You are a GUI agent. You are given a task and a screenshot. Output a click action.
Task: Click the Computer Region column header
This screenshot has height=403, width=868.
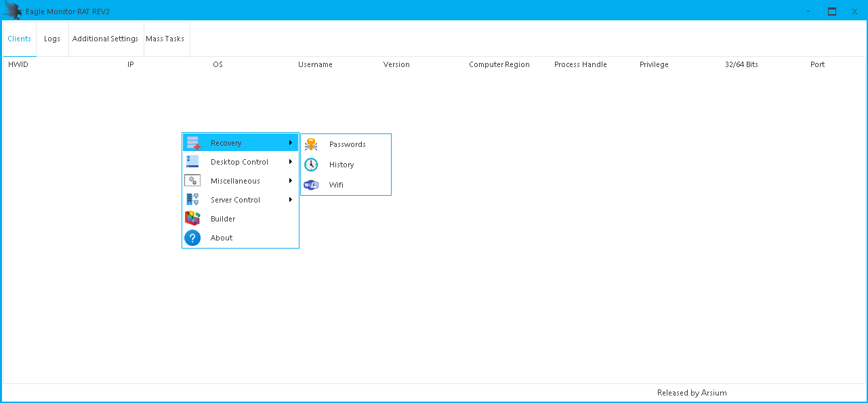pyautogui.click(x=499, y=64)
